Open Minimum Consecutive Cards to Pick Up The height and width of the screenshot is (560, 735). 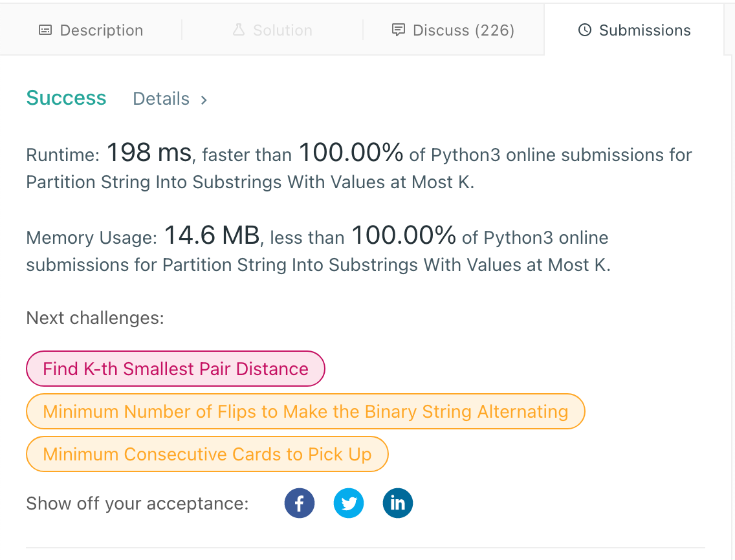pos(207,454)
